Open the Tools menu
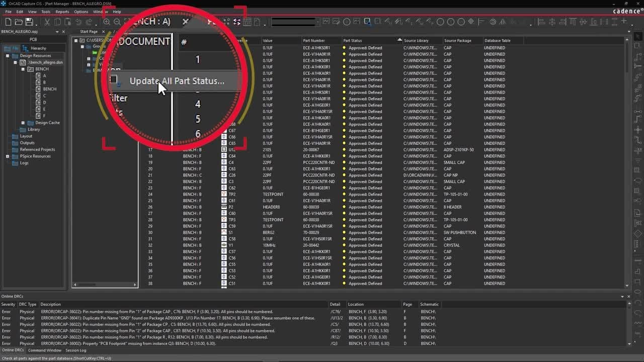 [x=46, y=12]
